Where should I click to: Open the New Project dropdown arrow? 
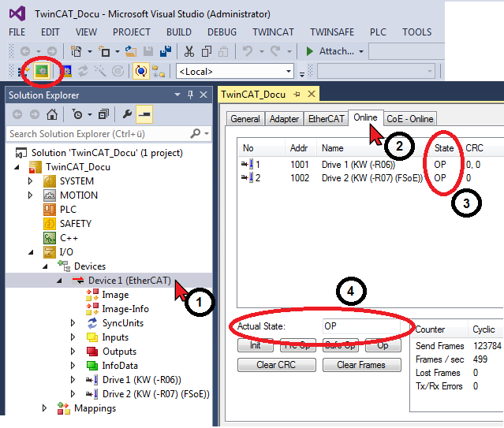point(90,51)
